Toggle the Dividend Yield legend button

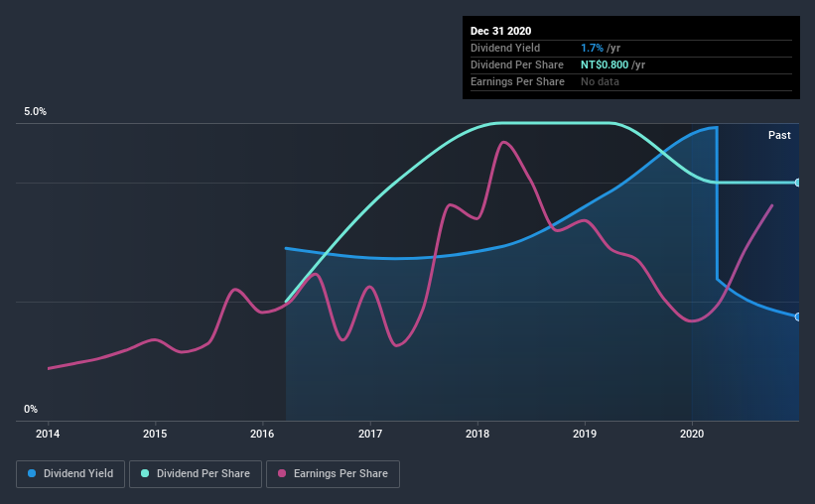point(70,474)
